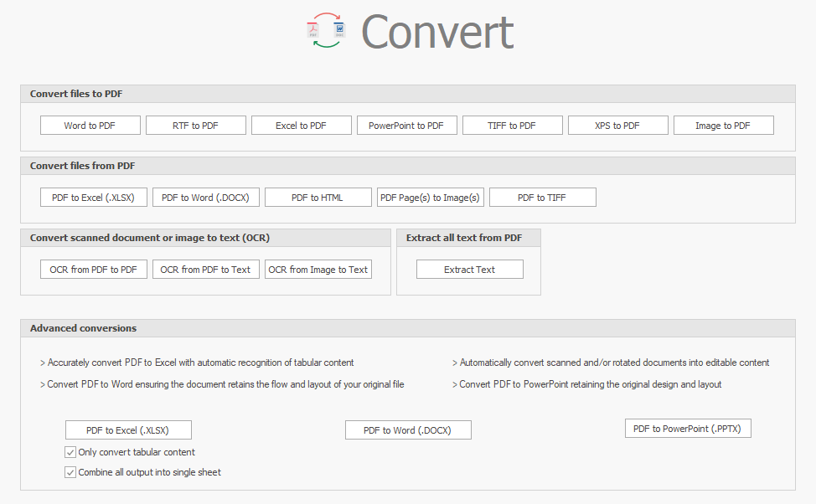816x504 pixels.
Task: Select Image to PDF conversion
Action: coord(723,126)
